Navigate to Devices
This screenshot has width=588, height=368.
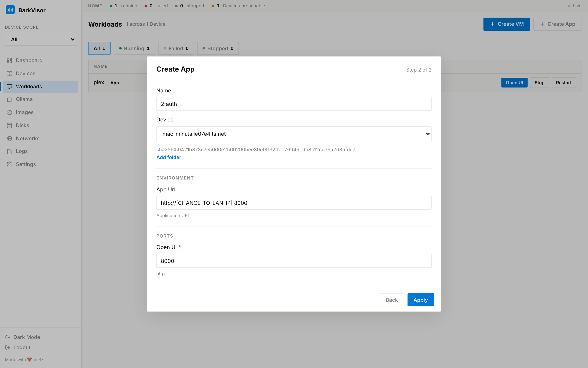click(x=41, y=74)
